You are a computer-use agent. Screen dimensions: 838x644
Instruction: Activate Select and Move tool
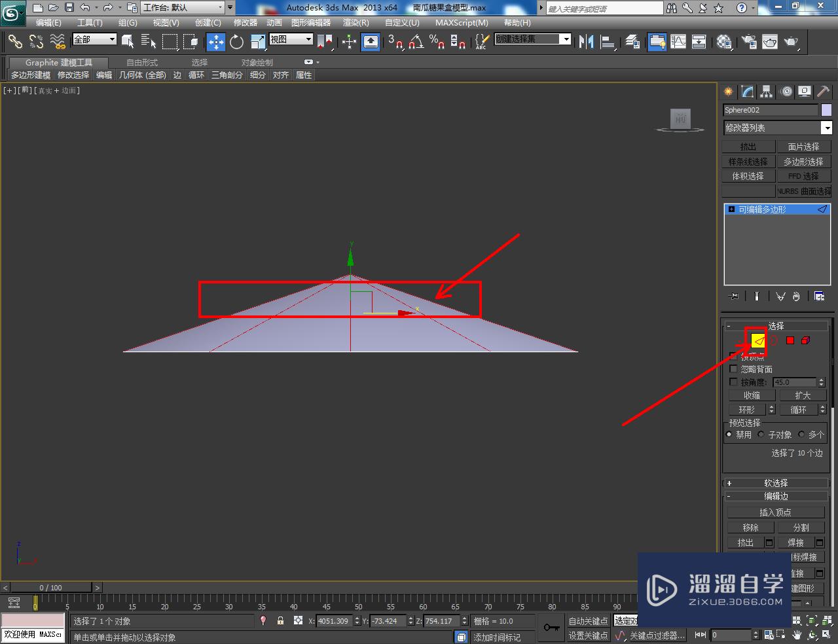coord(215,42)
